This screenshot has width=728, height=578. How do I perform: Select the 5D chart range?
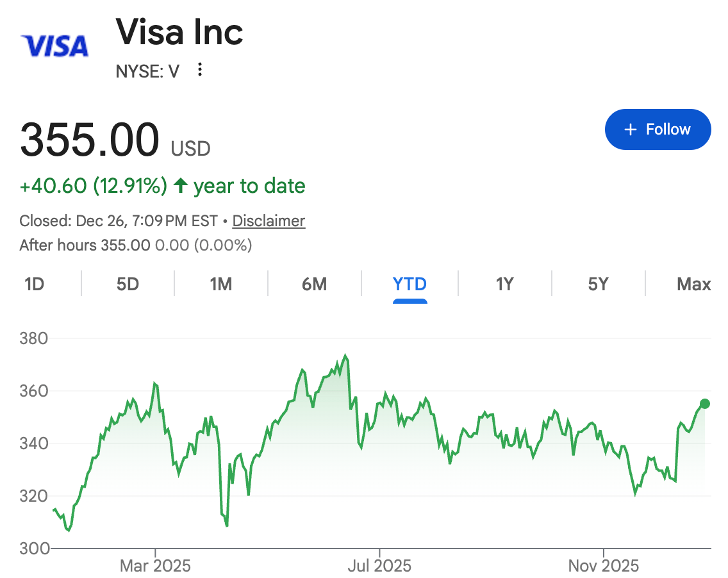pyautogui.click(x=128, y=284)
